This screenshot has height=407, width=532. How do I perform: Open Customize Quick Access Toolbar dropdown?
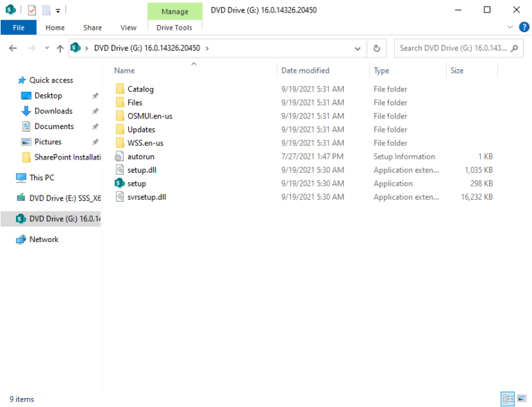(x=58, y=10)
